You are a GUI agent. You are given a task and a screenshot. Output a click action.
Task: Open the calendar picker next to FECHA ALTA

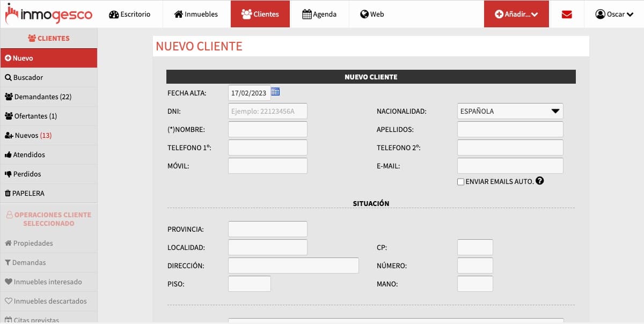point(275,92)
